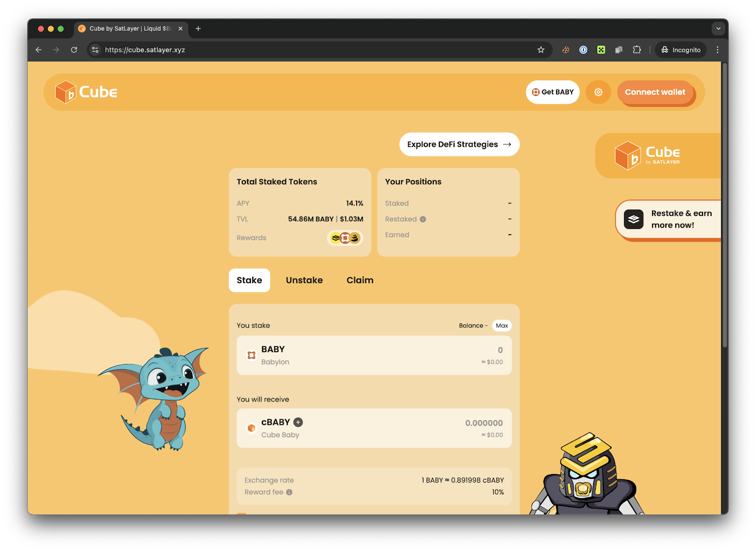Switch to the Claim tab
The height and width of the screenshot is (551, 756).
coord(360,280)
